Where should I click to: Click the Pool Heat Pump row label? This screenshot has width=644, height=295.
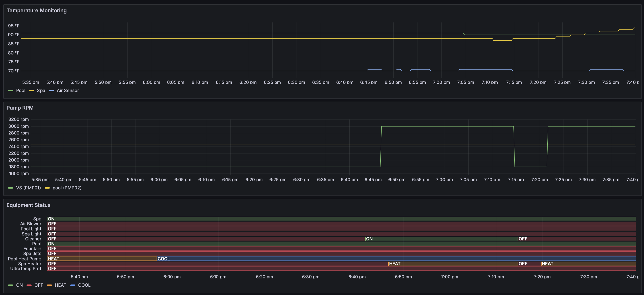(x=25, y=259)
